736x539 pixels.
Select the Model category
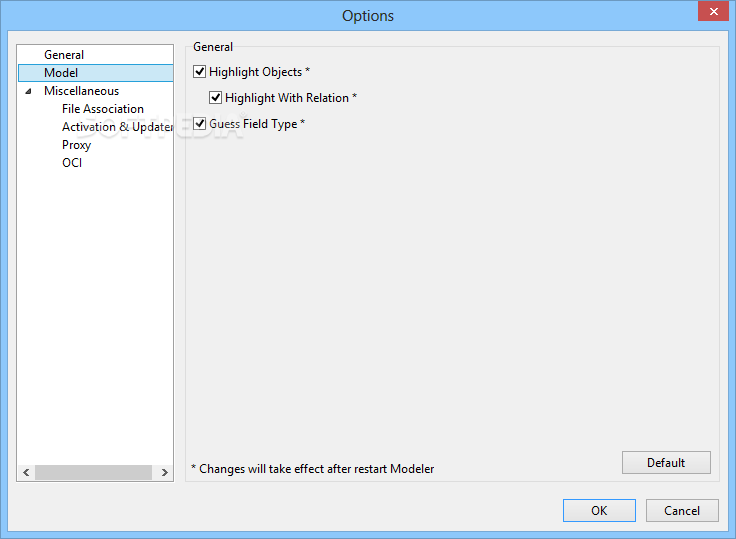[x=95, y=73]
